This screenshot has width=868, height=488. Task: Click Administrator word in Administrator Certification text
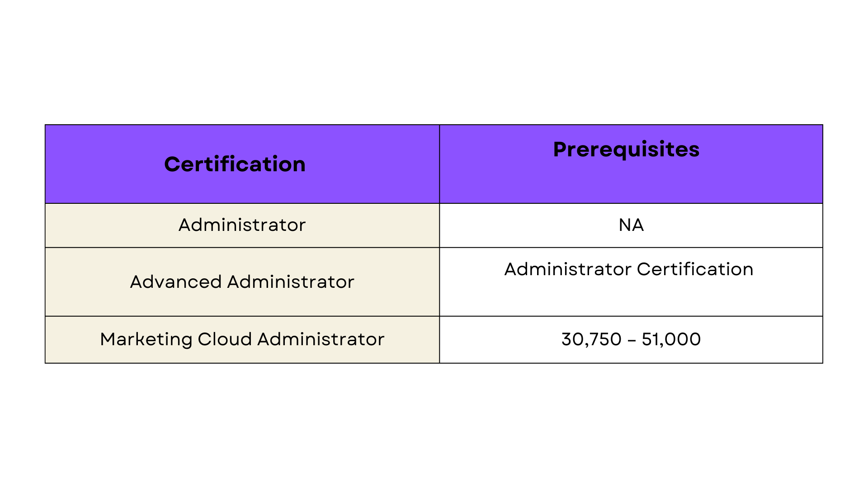click(568, 269)
